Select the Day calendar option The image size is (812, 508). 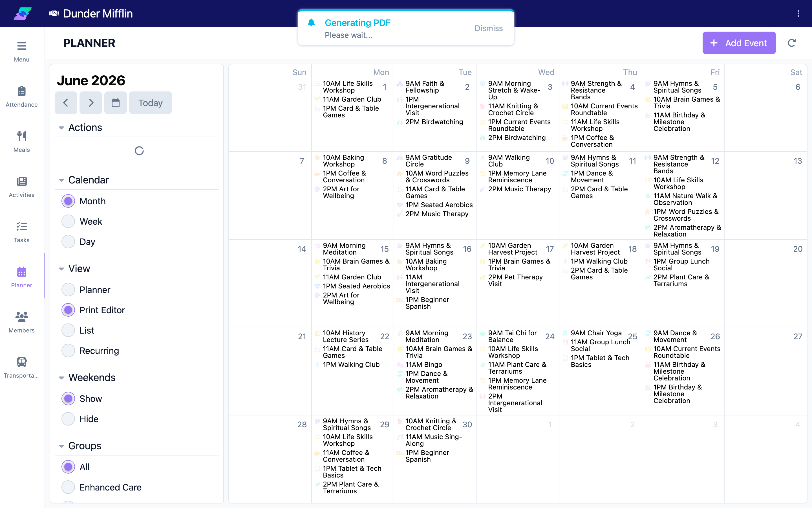point(68,242)
